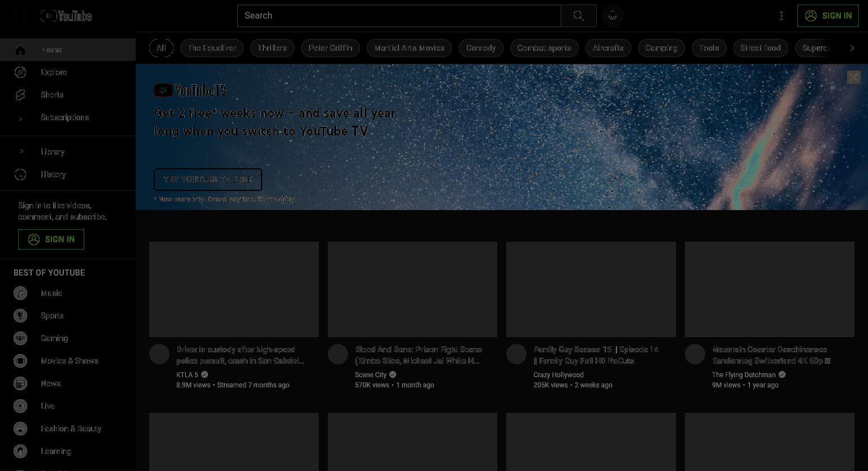Select the Peter Griffin chip
The height and width of the screenshot is (471, 868).
click(331, 48)
